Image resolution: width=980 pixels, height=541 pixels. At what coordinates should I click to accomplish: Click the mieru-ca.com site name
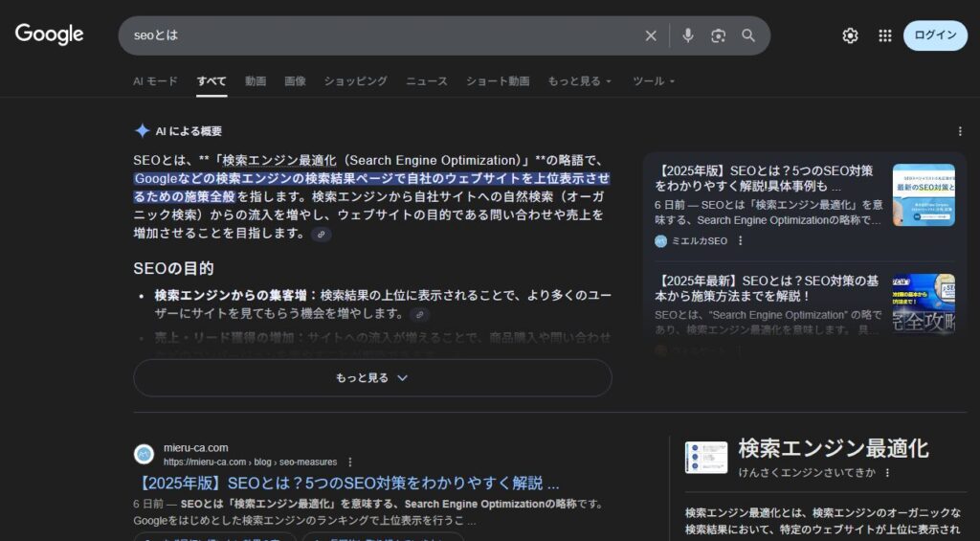195,448
